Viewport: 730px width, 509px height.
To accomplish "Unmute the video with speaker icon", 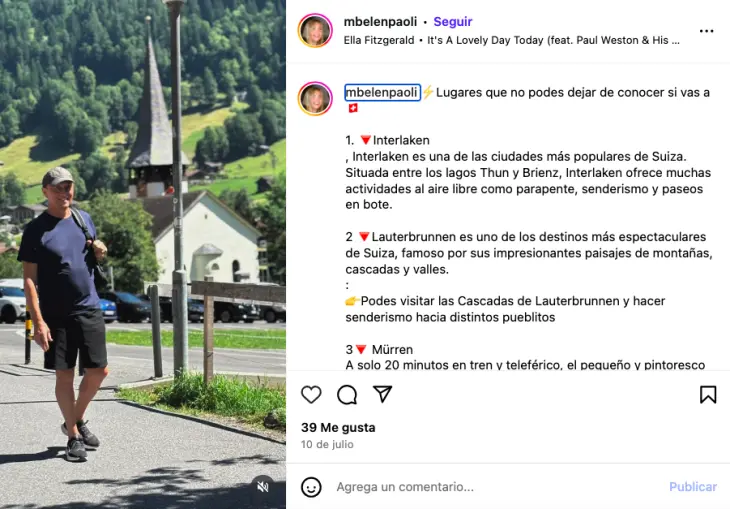I will coord(263,487).
